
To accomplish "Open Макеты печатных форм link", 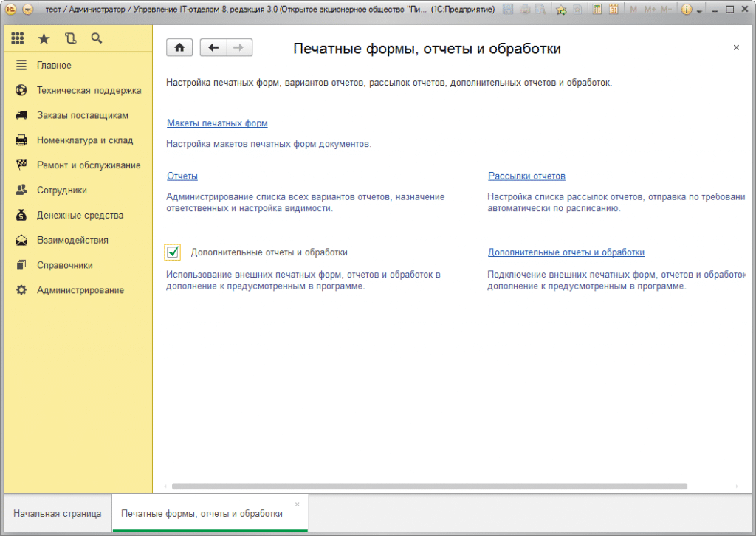I will [217, 123].
